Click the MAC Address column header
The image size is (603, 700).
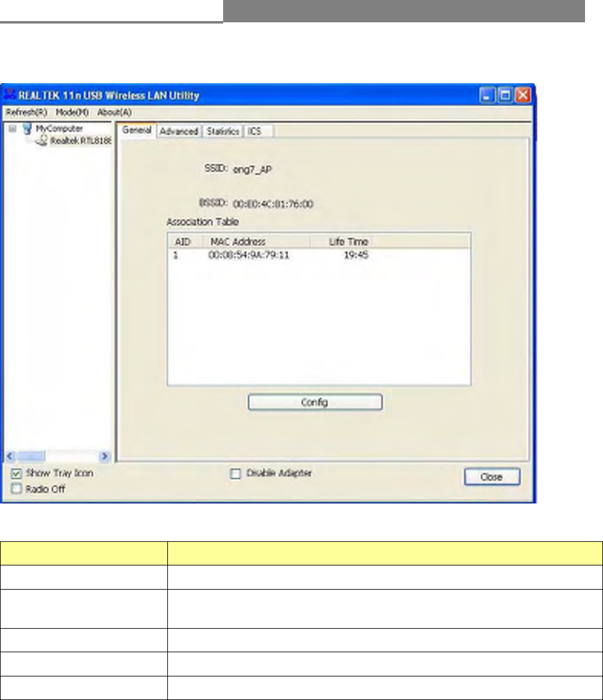[256, 242]
